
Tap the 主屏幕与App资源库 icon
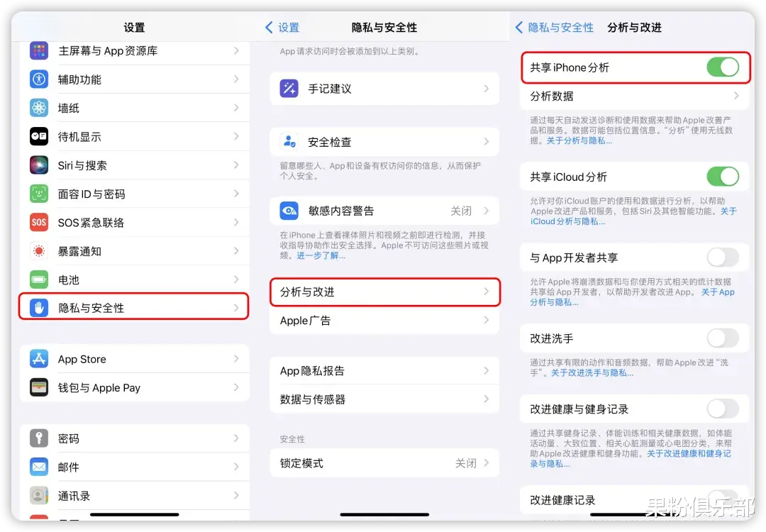click(x=39, y=51)
